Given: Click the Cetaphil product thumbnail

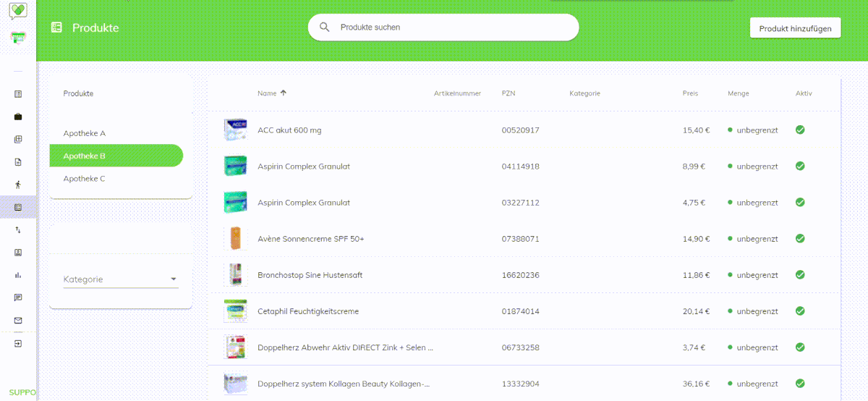Looking at the screenshot, I should (236, 311).
